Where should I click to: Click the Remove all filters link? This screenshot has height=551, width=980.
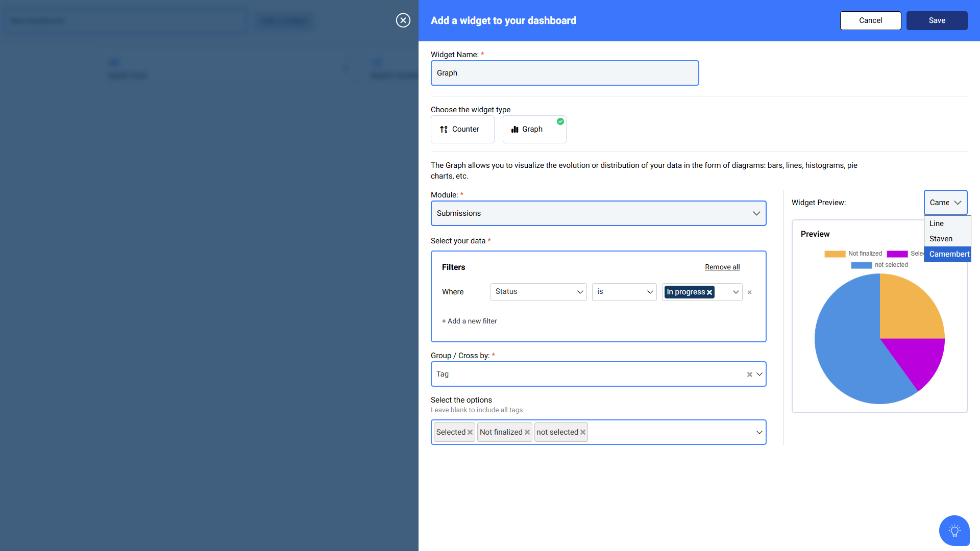(x=722, y=267)
